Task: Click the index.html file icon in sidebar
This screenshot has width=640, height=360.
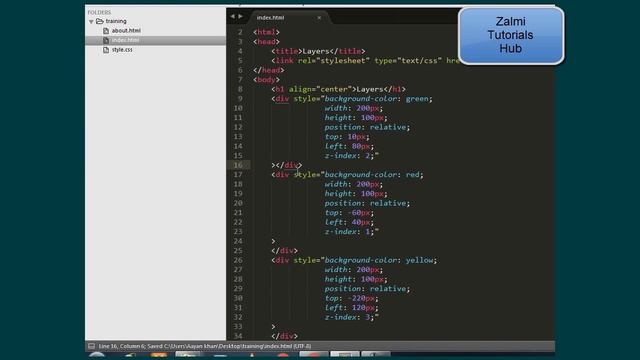Action: click(106, 40)
